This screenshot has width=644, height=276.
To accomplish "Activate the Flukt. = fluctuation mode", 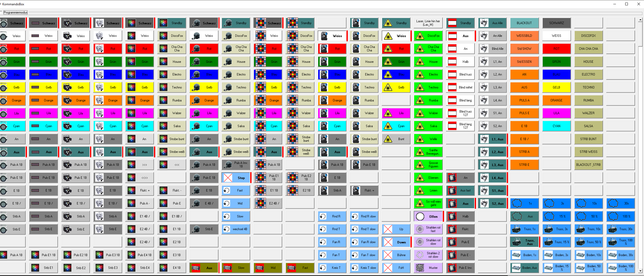I will point(139,190).
